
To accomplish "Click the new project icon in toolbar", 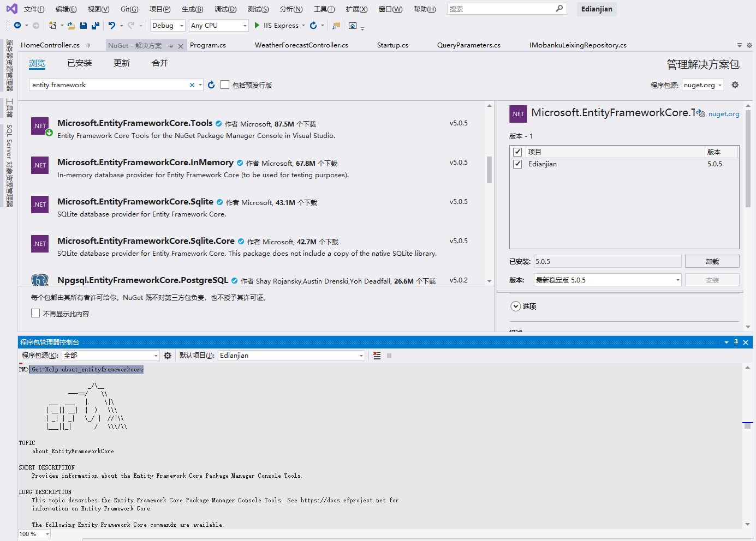I will click(53, 26).
